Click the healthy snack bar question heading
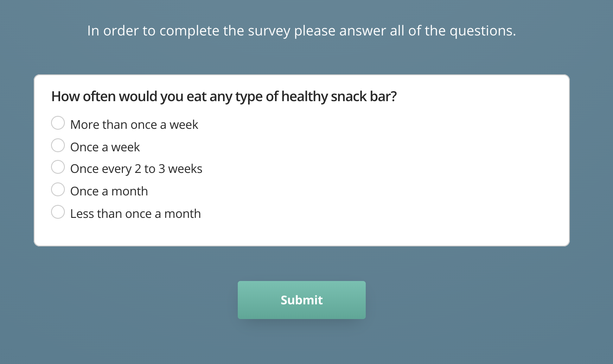 [x=224, y=96]
